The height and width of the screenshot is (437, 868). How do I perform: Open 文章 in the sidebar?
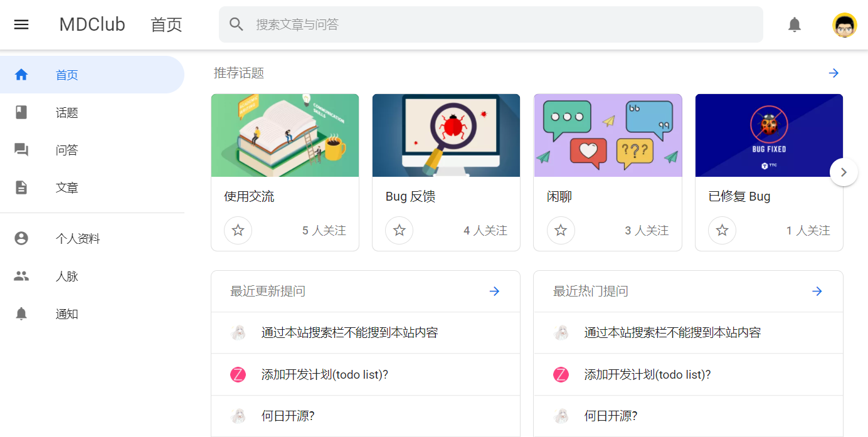(x=92, y=187)
